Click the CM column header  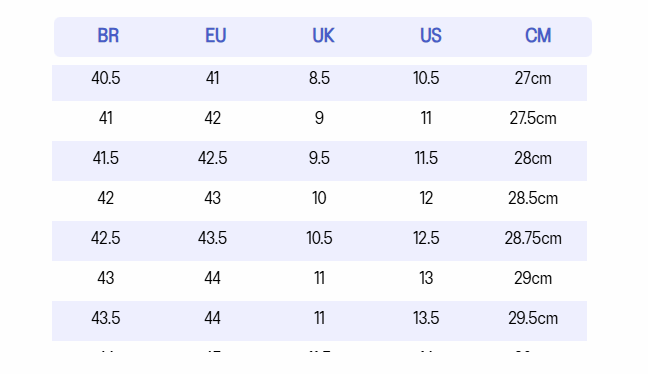tap(538, 36)
